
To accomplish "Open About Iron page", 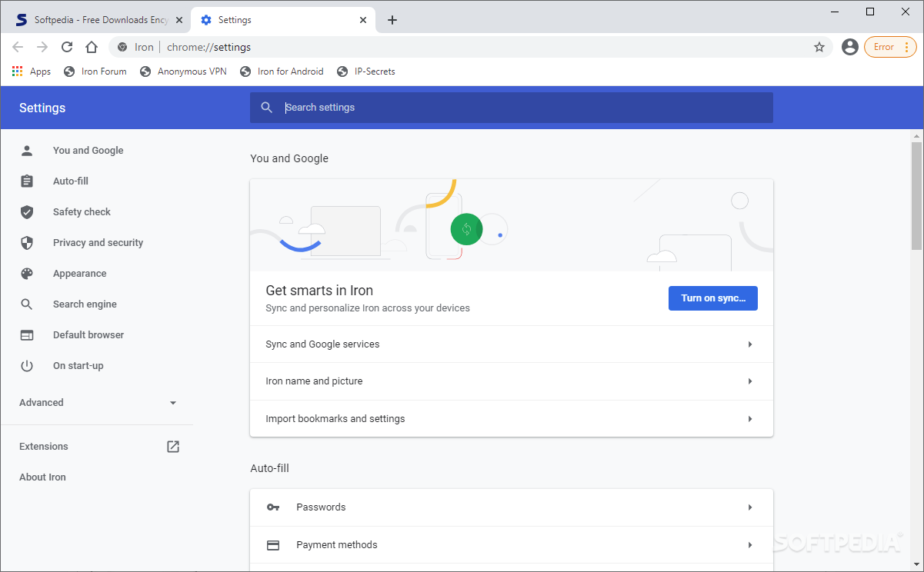I will [42, 477].
